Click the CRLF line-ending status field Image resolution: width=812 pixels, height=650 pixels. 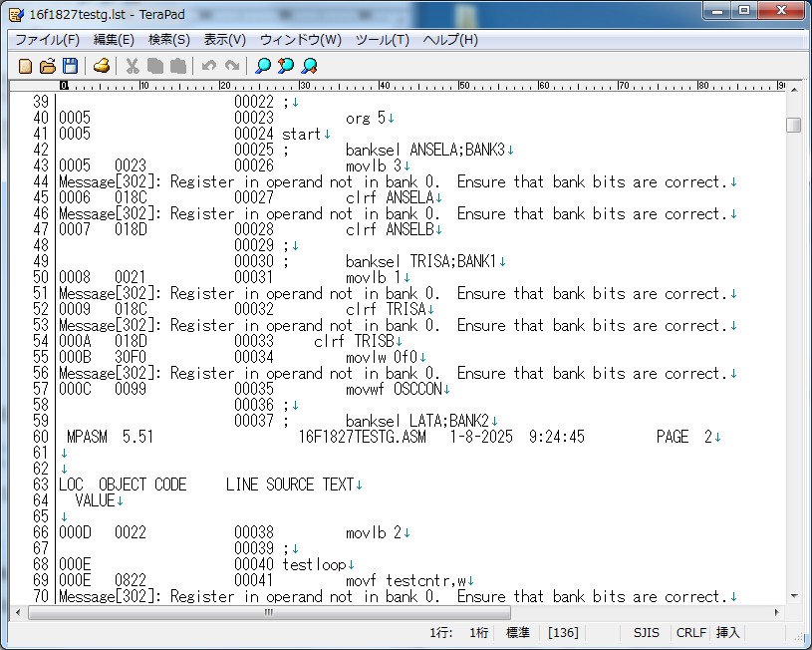click(690, 632)
